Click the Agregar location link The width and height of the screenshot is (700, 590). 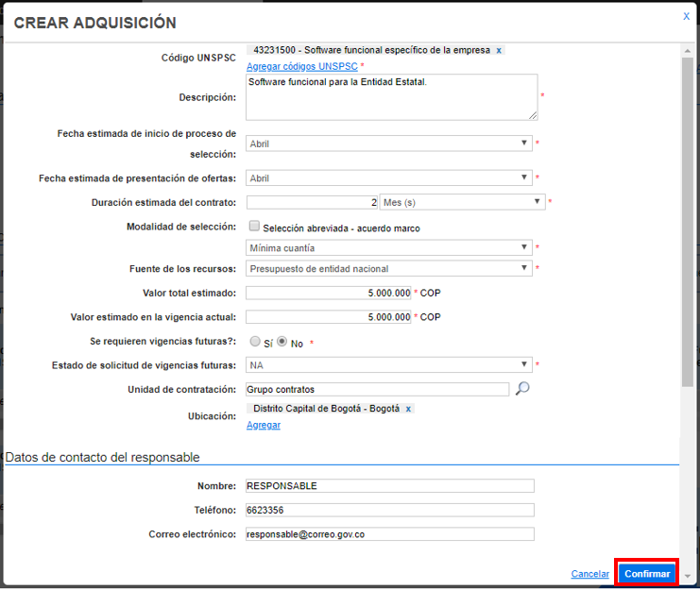(264, 425)
